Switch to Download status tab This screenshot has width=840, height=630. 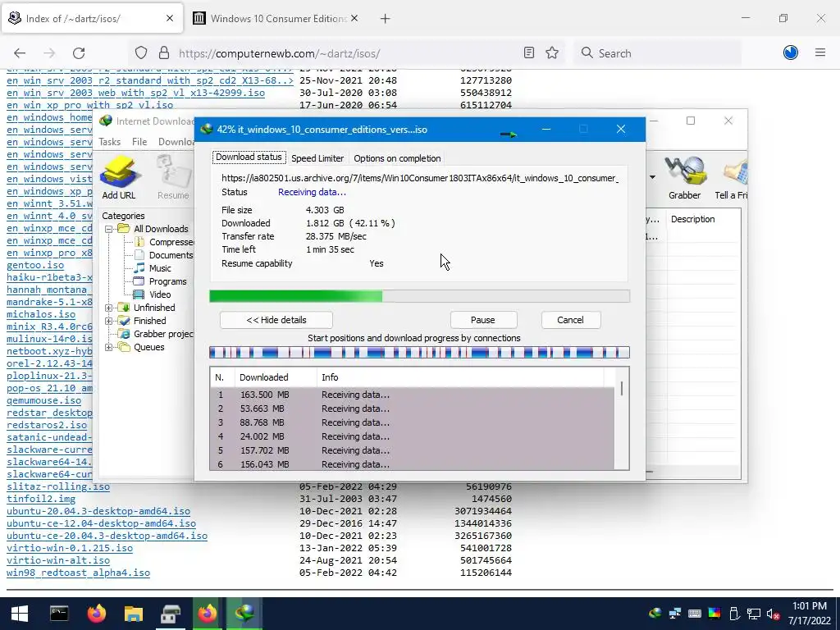[249, 157]
